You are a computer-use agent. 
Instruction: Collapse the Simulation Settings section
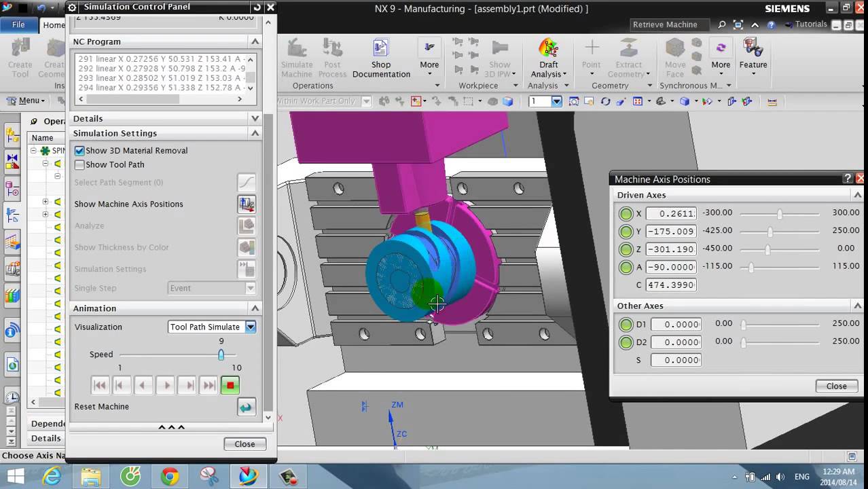pyautogui.click(x=255, y=133)
